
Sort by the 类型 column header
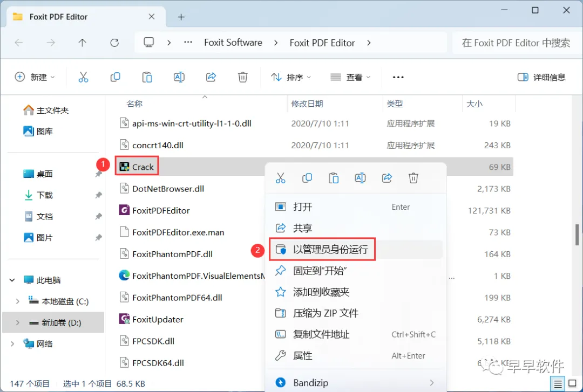click(x=395, y=104)
